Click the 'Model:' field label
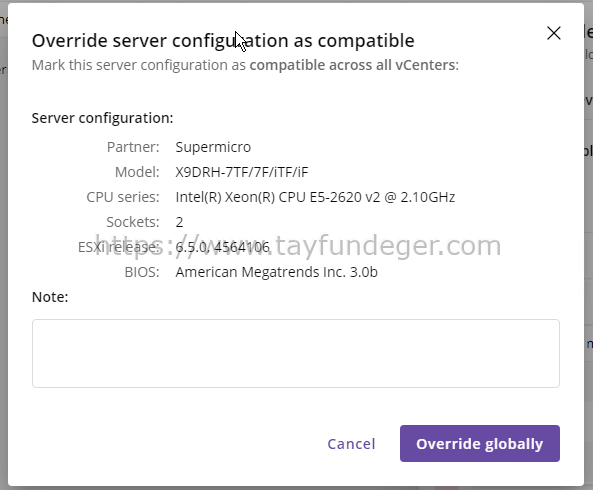Image resolution: width=593 pixels, height=490 pixels. pos(137,172)
